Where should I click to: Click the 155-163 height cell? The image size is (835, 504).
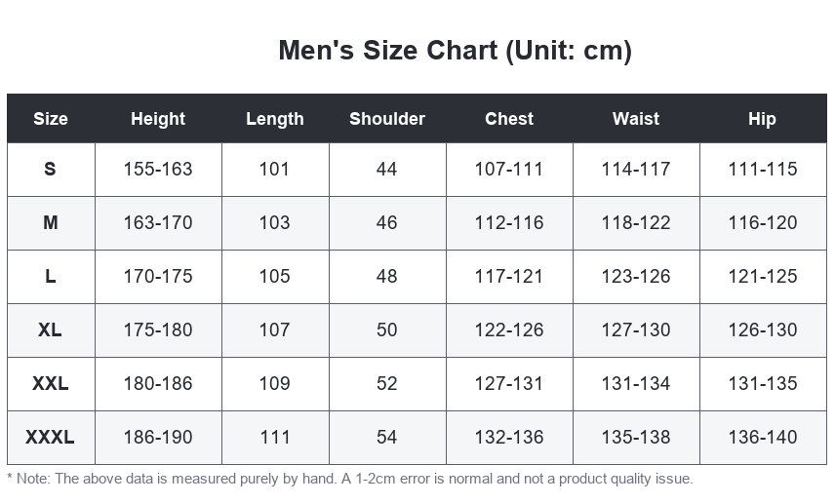coord(158,170)
